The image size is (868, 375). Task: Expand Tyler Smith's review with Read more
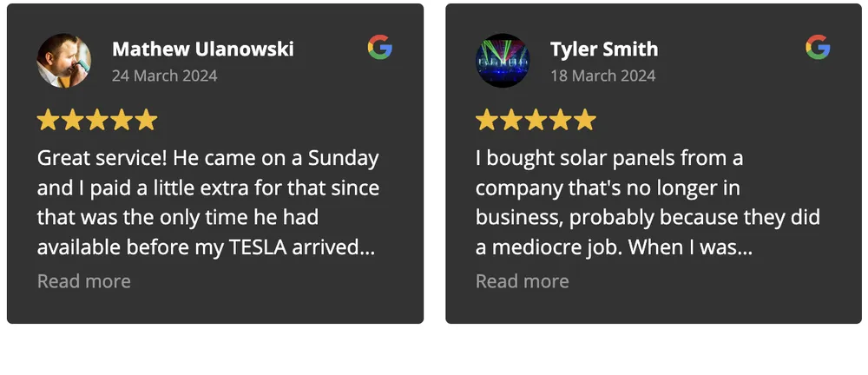pos(523,281)
